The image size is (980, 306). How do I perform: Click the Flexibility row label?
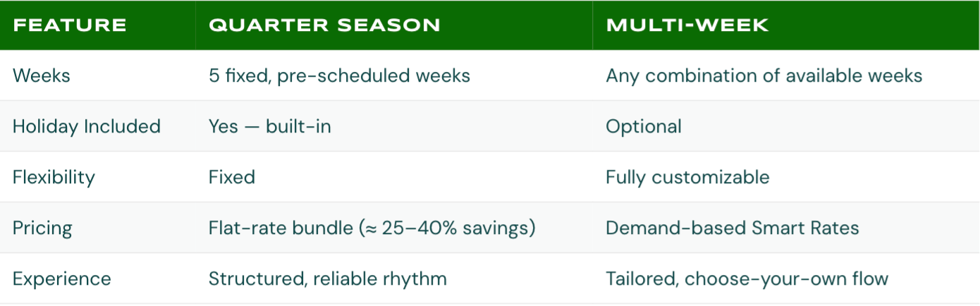[x=54, y=177]
